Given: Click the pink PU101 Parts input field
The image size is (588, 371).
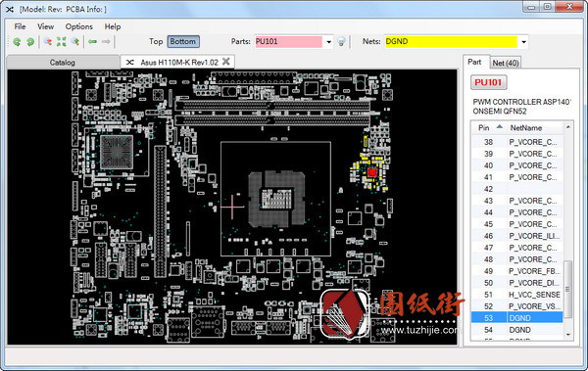Looking at the screenshot, I should (x=288, y=41).
